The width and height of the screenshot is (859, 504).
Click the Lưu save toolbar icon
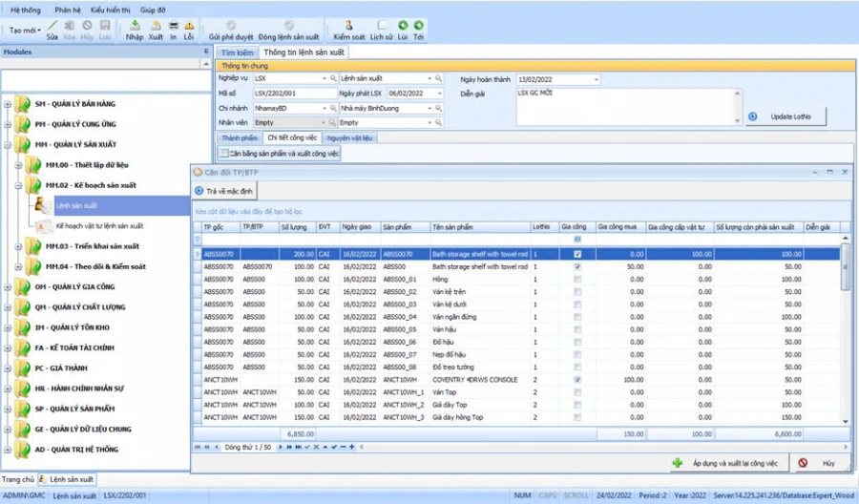105,26
